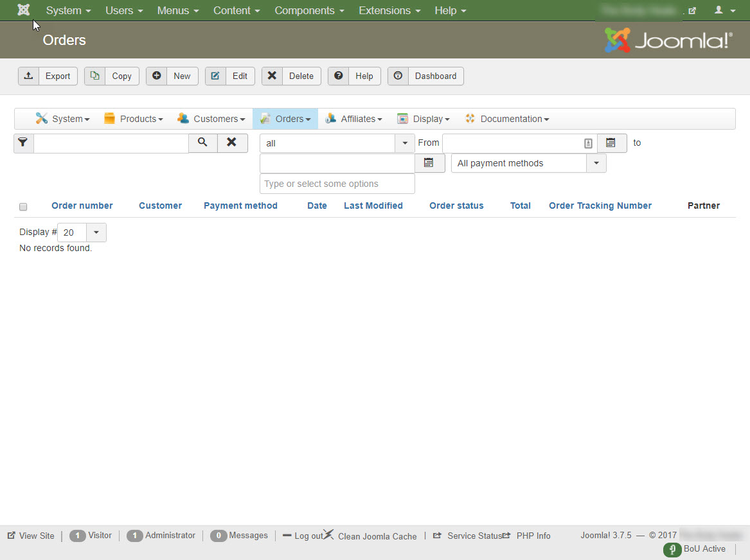Open the Products submenu tab

[x=134, y=119]
